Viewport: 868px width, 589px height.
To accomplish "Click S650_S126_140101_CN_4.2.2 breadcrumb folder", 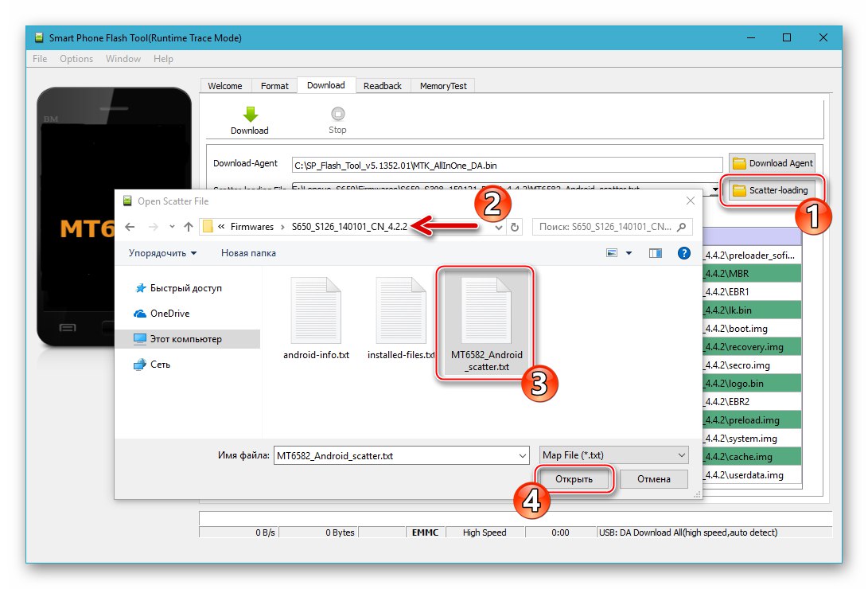I will [349, 227].
